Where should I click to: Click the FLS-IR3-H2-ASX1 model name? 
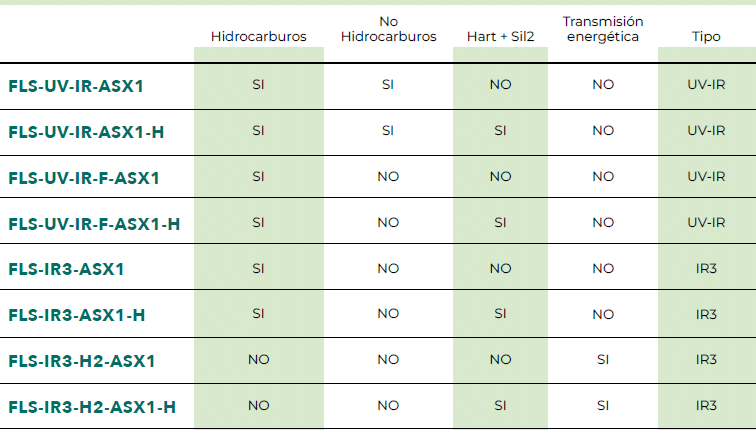click(x=81, y=360)
